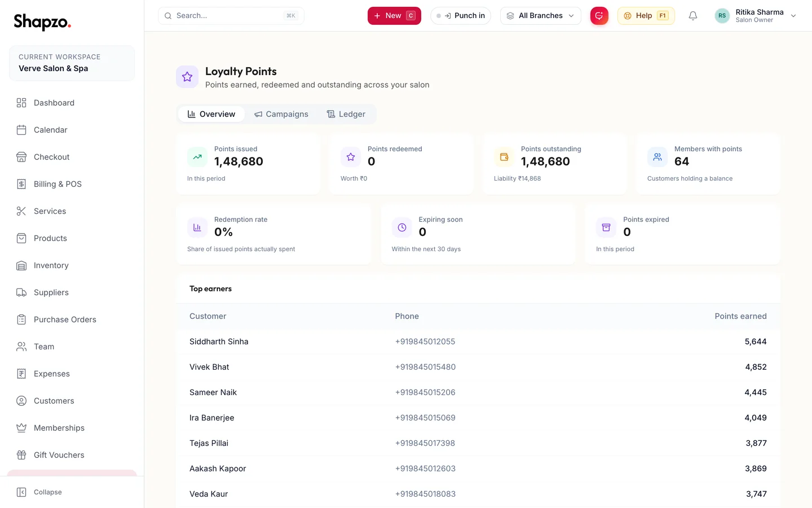Click phone number +919845015206
Image resolution: width=812 pixels, height=508 pixels.
[x=425, y=392]
